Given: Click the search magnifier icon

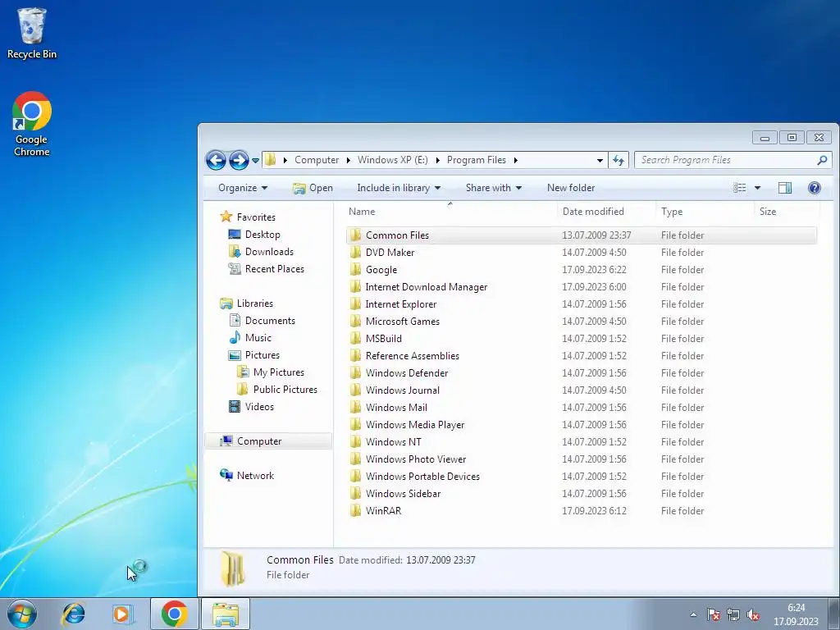Looking at the screenshot, I should [822, 160].
